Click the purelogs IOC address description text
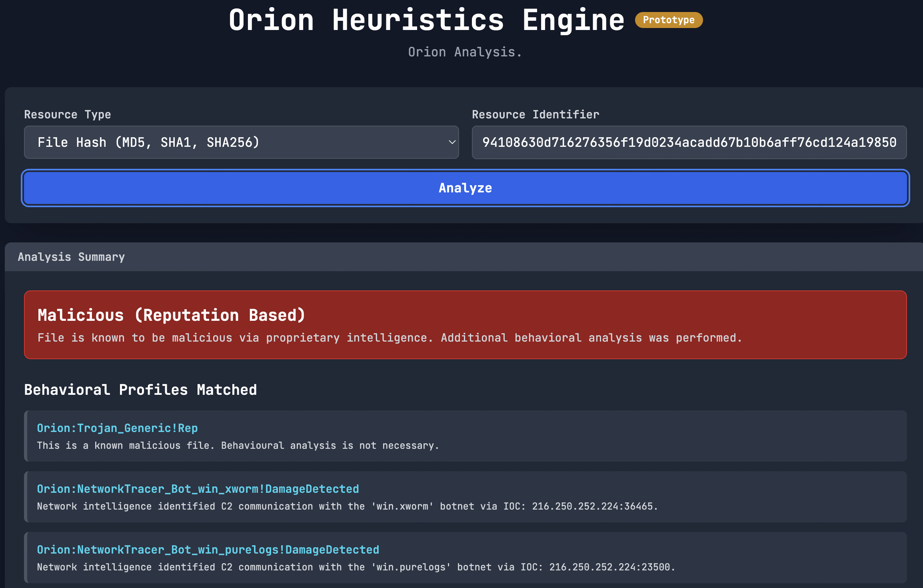Image resolution: width=923 pixels, height=588 pixels. point(356,567)
